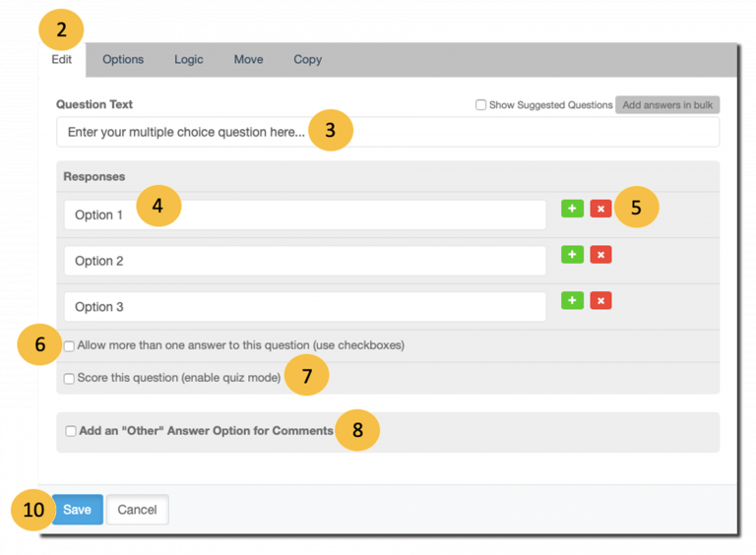Select the Copy tab
The width and height of the screenshot is (756, 555).
click(307, 59)
